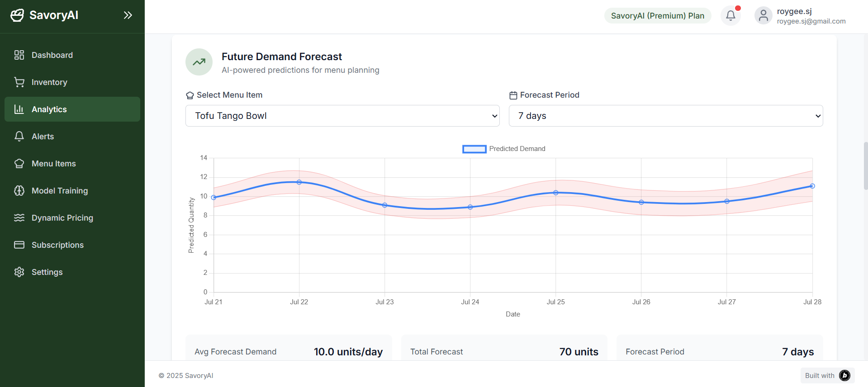Screen dimensions: 868x387
Task: Open notifications bell icon
Action: (x=730, y=16)
